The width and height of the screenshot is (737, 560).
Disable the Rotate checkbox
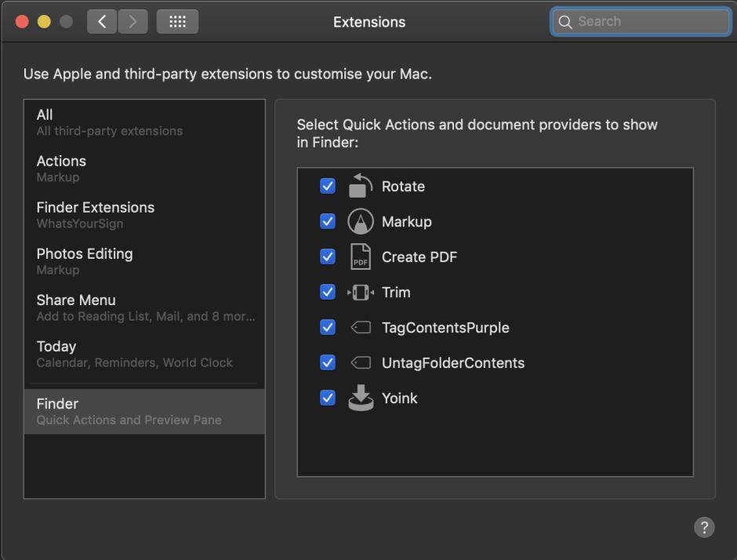point(328,186)
